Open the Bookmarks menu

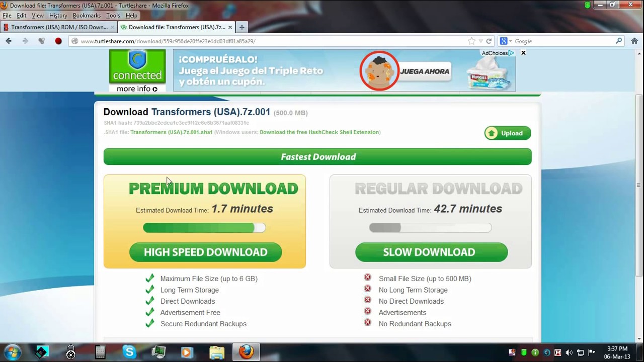87,16
